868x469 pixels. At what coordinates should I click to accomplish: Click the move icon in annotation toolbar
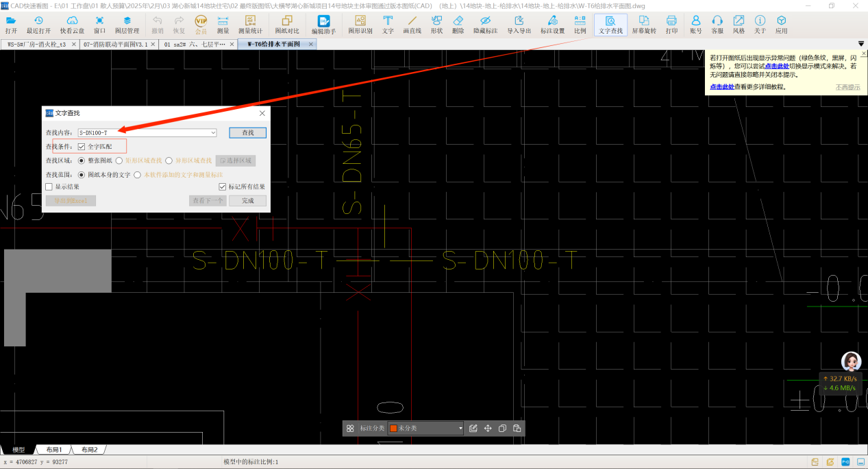(488, 428)
